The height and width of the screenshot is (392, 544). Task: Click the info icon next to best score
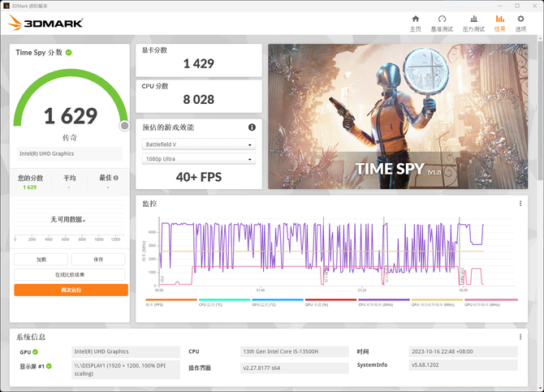pyautogui.click(x=116, y=178)
